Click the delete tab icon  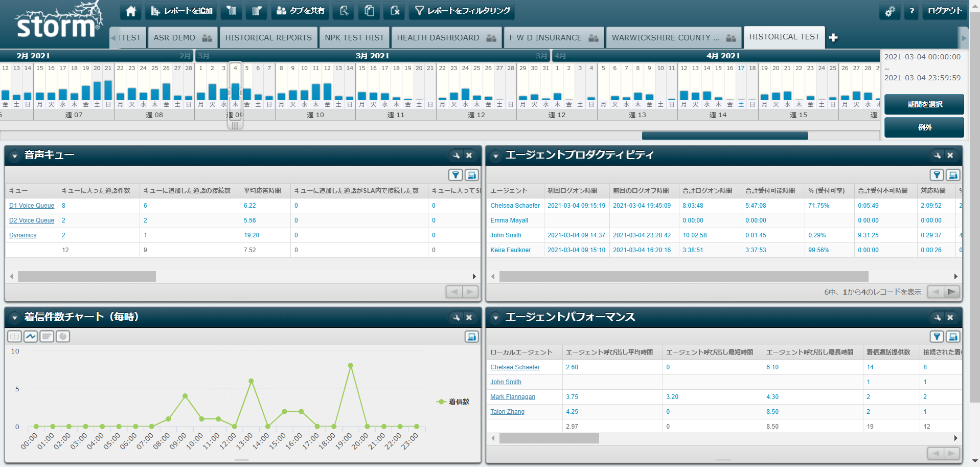pos(394,11)
